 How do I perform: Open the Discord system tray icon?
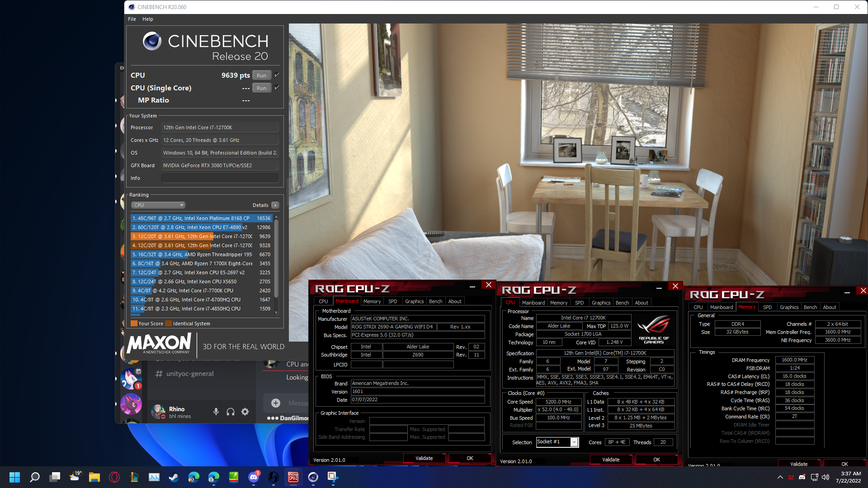tap(802, 477)
